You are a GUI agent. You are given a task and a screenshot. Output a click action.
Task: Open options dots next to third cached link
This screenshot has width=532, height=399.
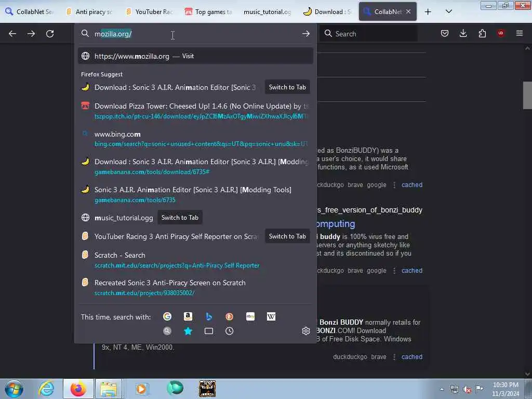(394, 357)
